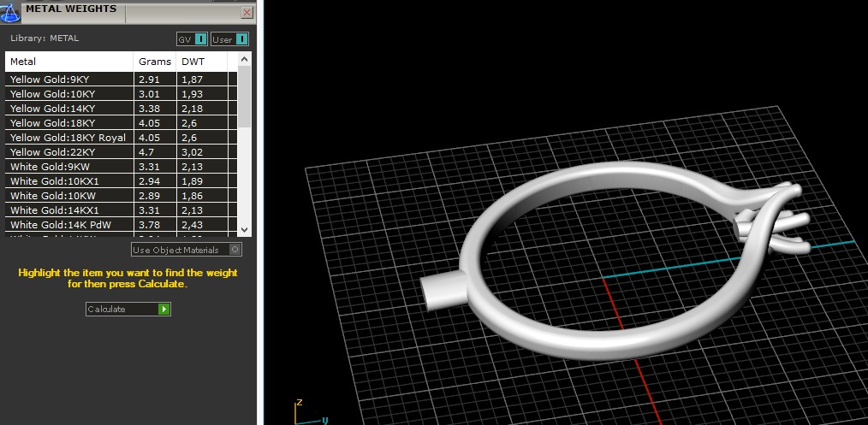The width and height of the screenshot is (868, 425).
Task: Select the White Gold:9KW row
Action: click(122, 167)
